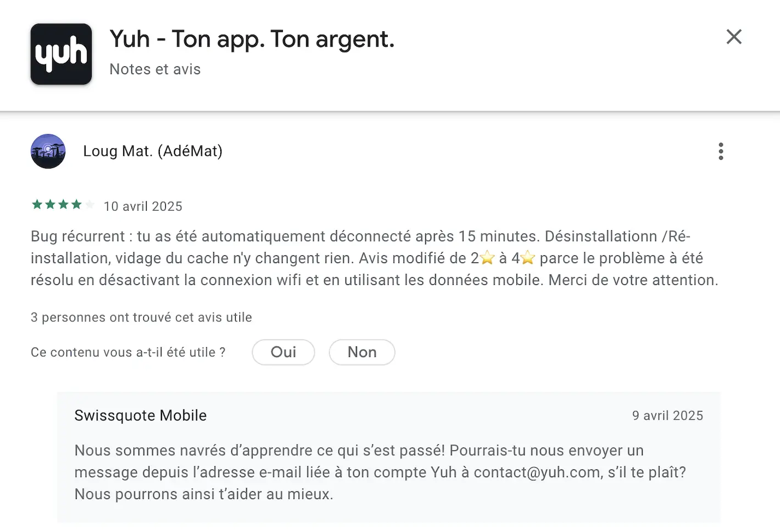Open the three-dot menu for Loug Mat's review
The width and height of the screenshot is (780, 532).
click(721, 151)
